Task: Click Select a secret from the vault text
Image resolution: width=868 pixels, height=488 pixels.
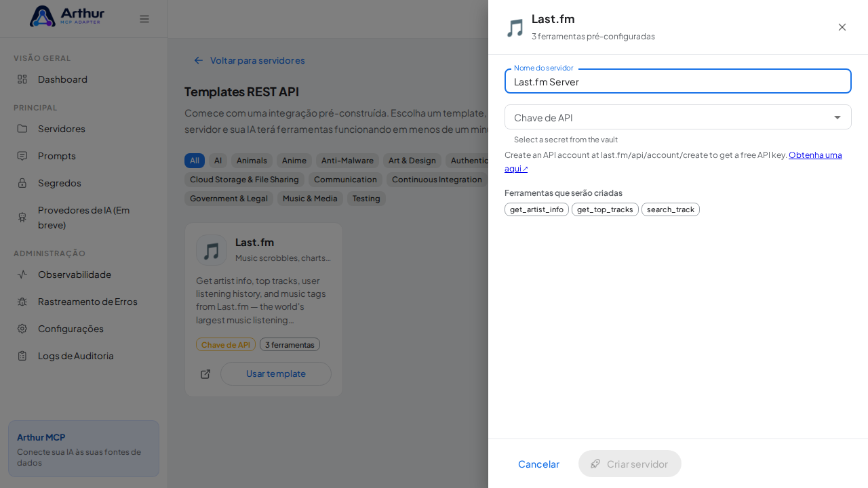Action: point(566,140)
